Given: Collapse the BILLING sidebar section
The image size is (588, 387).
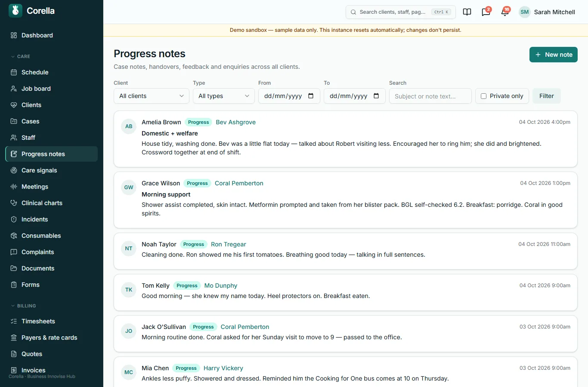Looking at the screenshot, I should (x=23, y=306).
